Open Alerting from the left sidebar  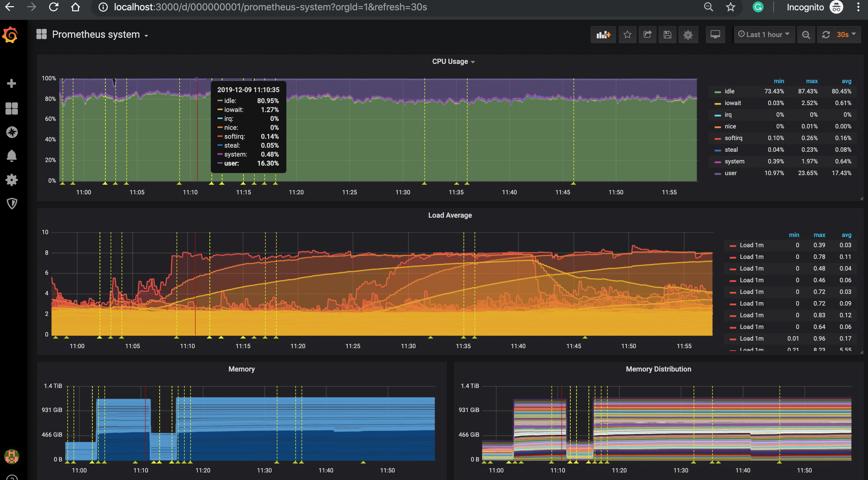tap(12, 156)
